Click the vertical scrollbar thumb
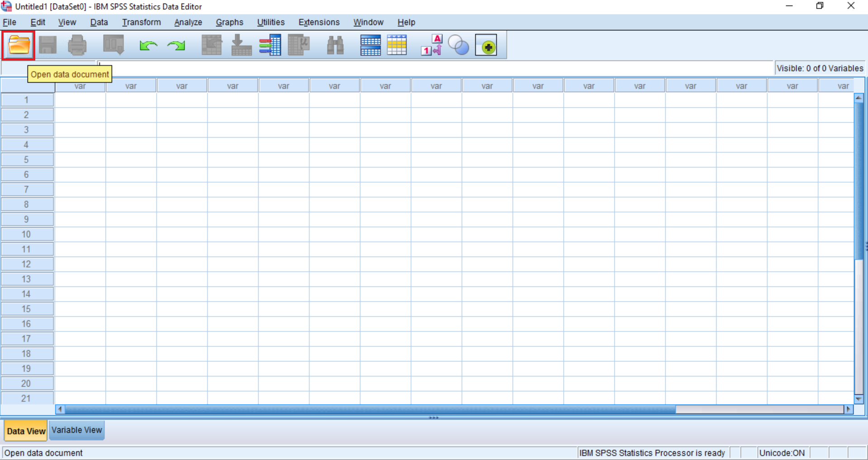868x460 pixels. tap(859, 181)
